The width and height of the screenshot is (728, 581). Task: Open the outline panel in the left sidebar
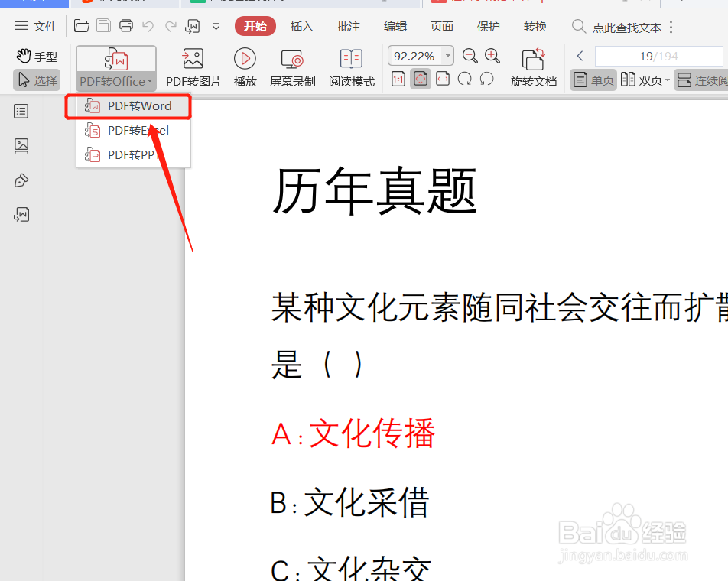[x=21, y=111]
